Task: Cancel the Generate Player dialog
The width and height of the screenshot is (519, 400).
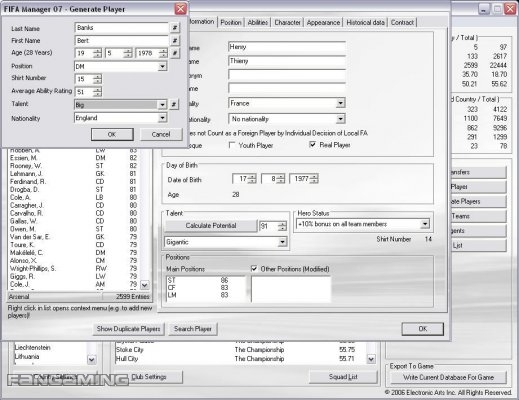Action: pyautogui.click(x=161, y=134)
